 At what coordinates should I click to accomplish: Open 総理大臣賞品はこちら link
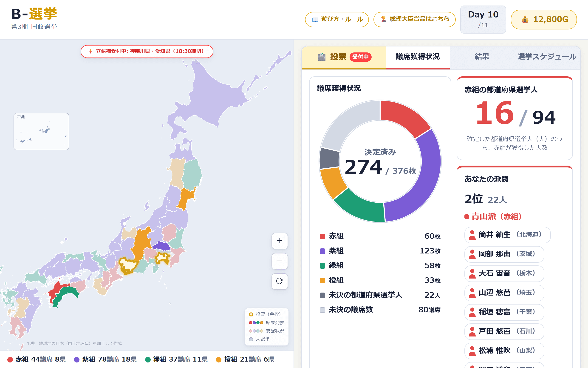point(414,20)
